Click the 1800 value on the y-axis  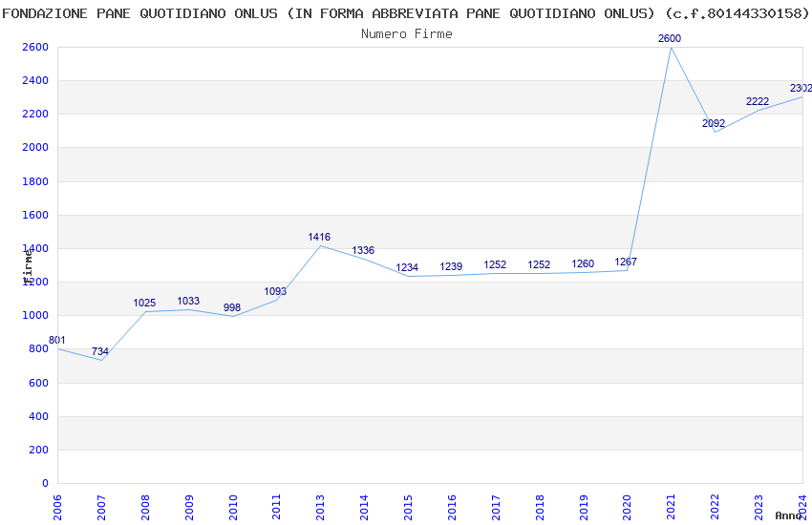[34, 181]
